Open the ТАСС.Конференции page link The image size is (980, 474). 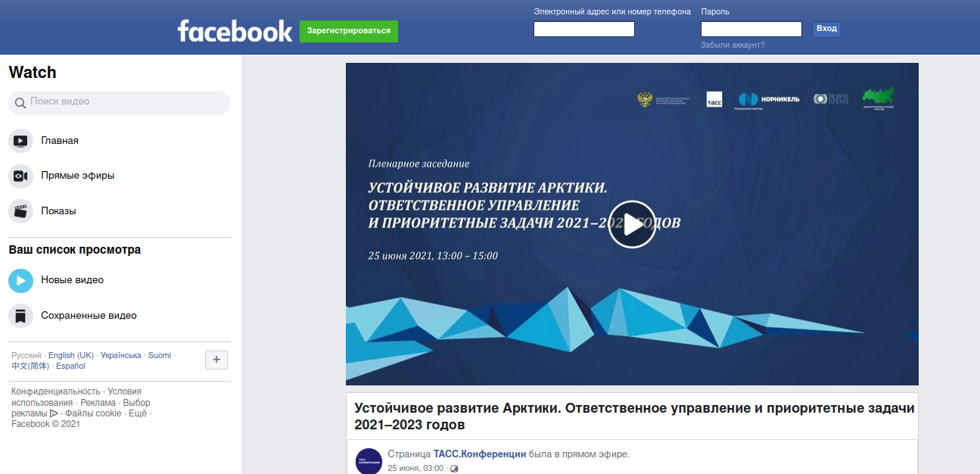(480, 454)
